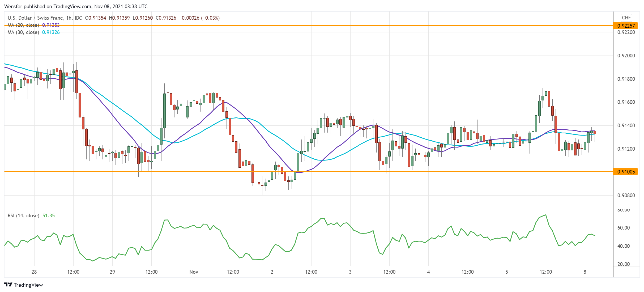The width and height of the screenshot is (644, 292).
Task: Click the TradingView logo icon
Action: [x=8, y=285]
